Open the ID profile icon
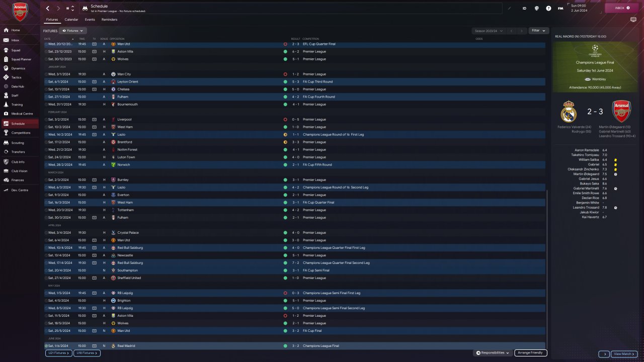 [x=524, y=8]
